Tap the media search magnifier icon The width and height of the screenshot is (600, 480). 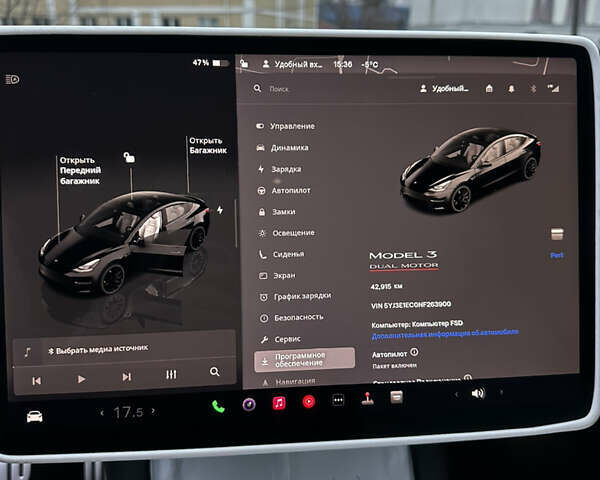[214, 372]
